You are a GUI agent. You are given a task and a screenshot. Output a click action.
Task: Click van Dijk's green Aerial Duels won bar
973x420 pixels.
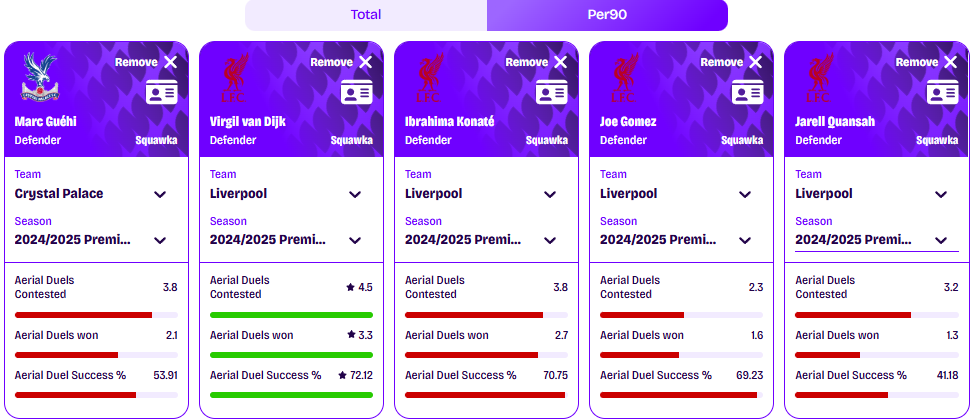click(x=292, y=355)
